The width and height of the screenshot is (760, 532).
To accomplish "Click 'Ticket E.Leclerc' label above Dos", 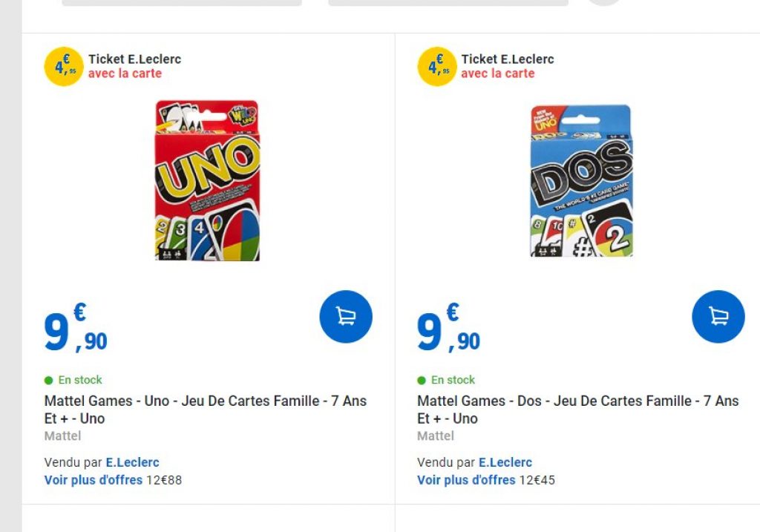I will pos(508,59).
